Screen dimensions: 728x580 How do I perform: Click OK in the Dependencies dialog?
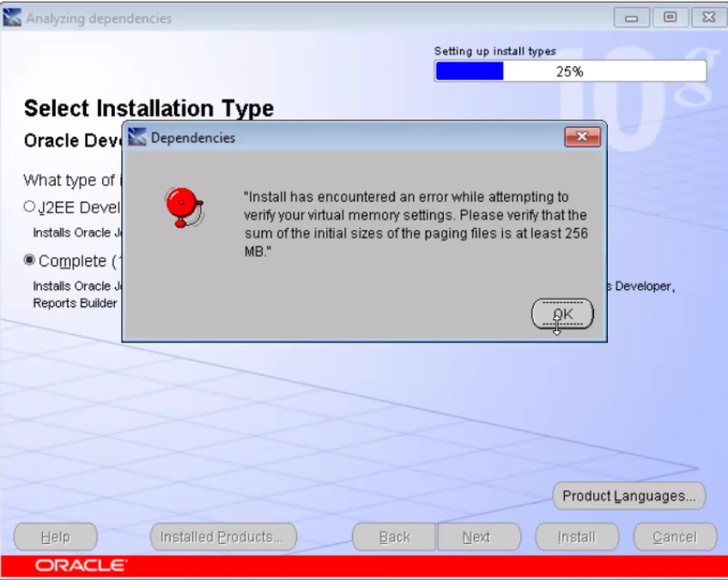[562, 314]
